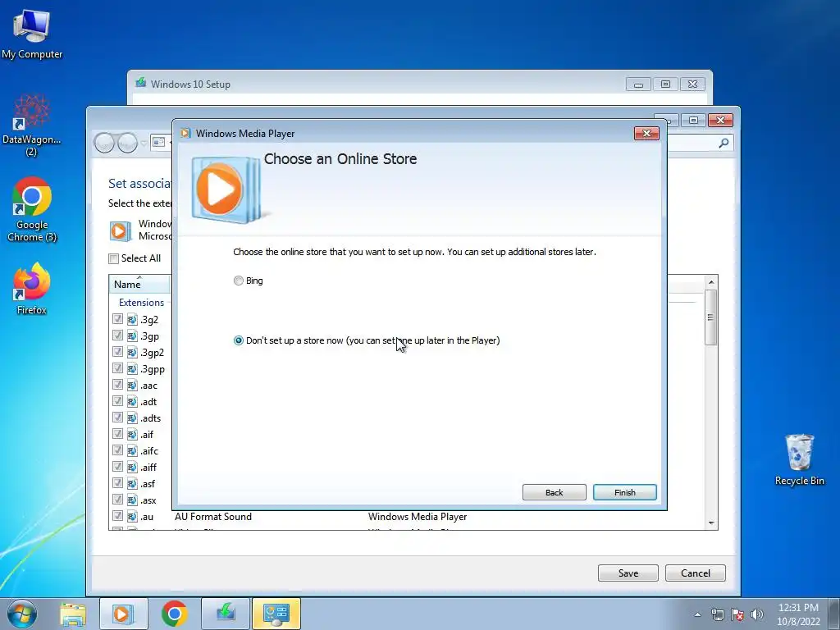Toggle the .adt extension checkbox
Screen dimensions: 840x630
tap(117, 401)
